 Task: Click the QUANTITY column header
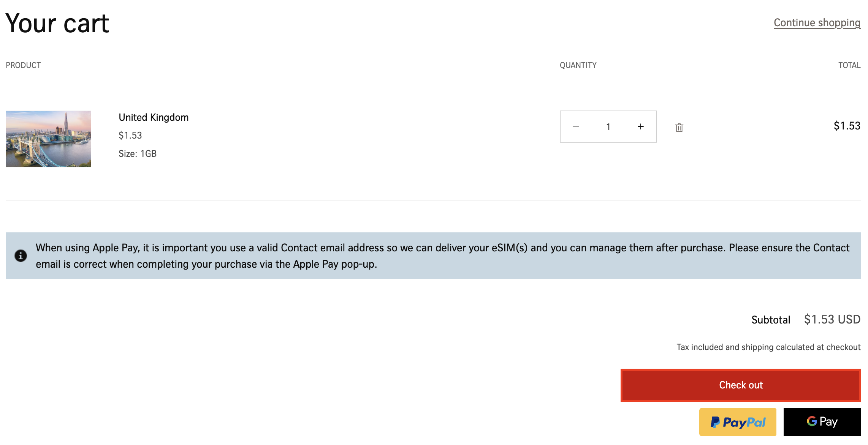coord(578,65)
